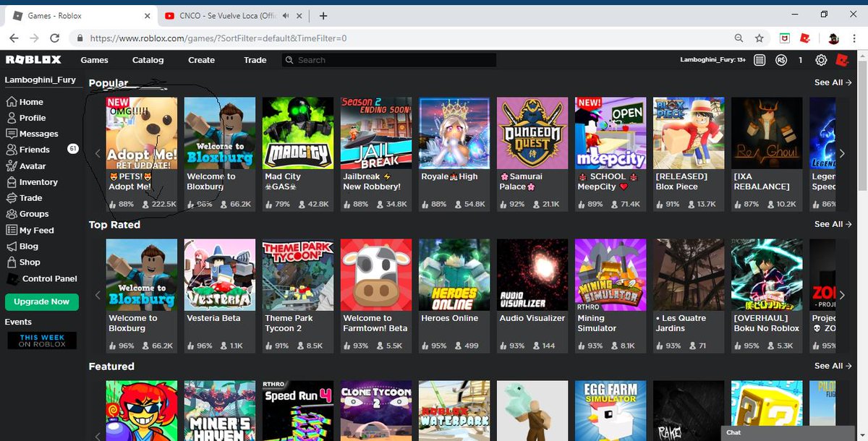This screenshot has height=441, width=868.
Task: Open Trade in the top navigation
Action: (255, 60)
